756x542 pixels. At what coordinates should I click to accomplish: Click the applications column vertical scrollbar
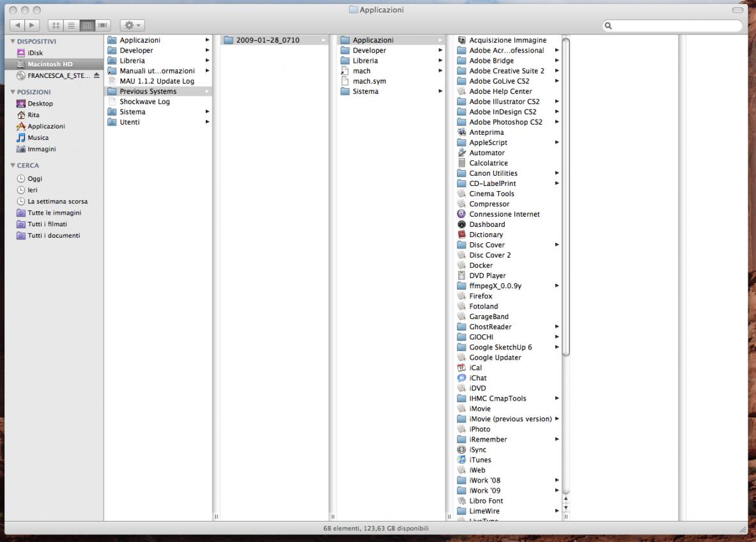click(566, 197)
